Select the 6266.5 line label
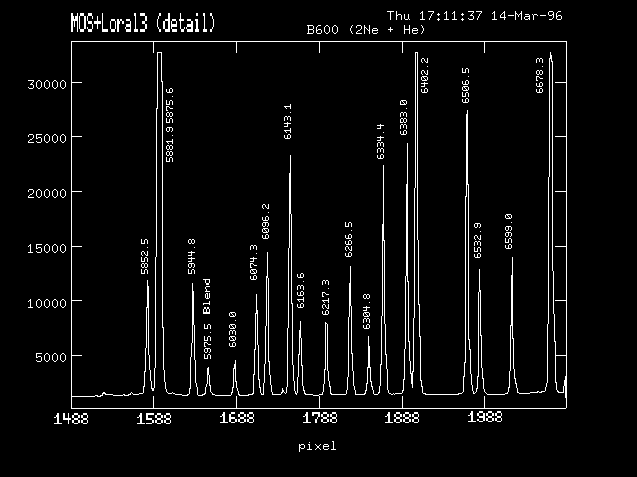This screenshot has width=637, height=477. point(349,240)
